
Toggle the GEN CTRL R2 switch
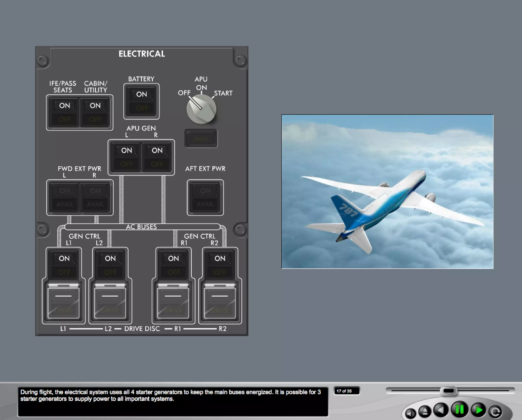click(220, 265)
